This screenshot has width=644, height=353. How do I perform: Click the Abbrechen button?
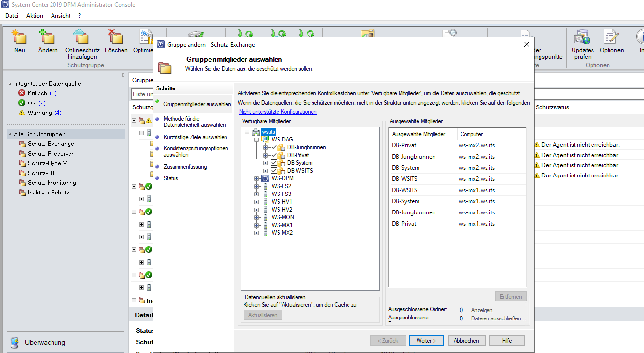pos(467,341)
